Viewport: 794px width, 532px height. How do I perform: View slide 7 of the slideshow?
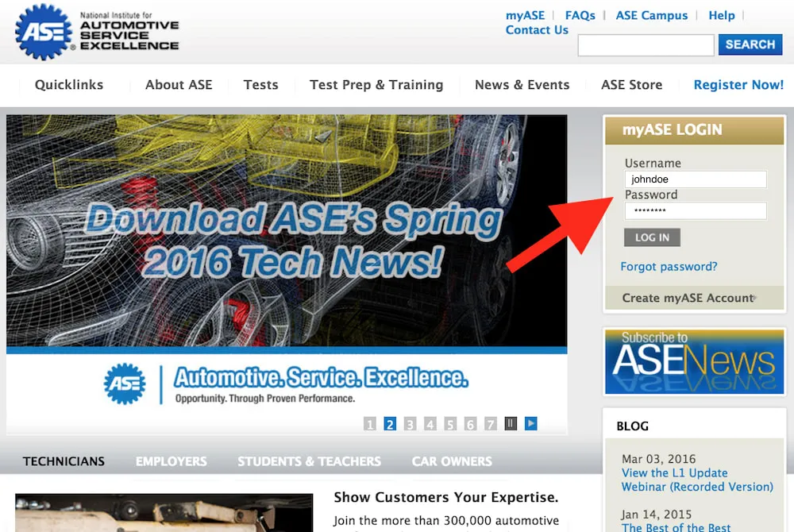(490, 424)
